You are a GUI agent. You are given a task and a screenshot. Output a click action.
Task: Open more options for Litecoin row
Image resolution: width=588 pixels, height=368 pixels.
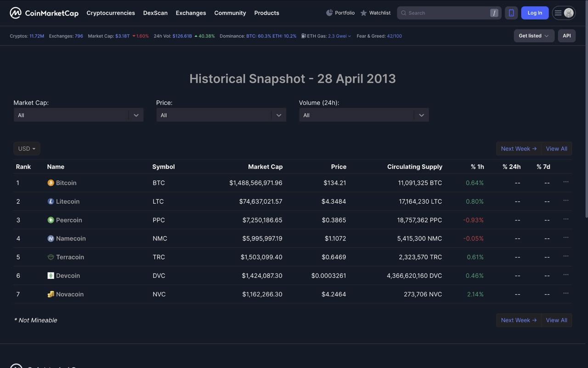(566, 200)
